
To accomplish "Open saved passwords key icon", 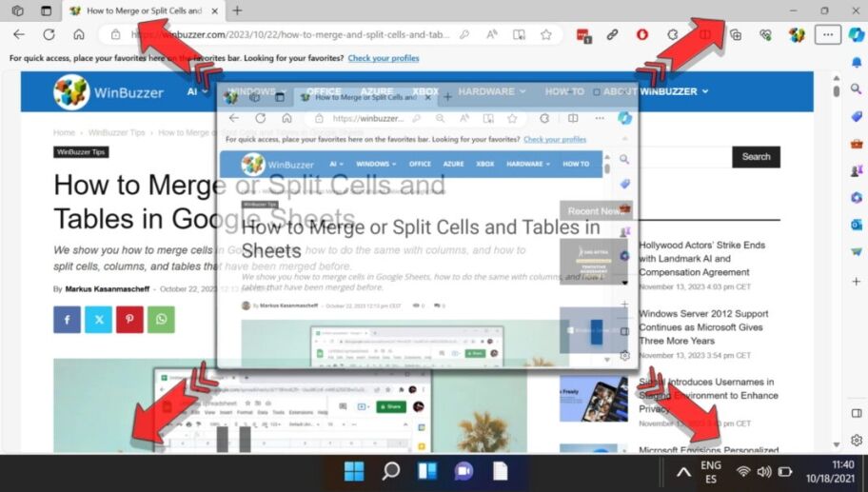I will (x=464, y=34).
